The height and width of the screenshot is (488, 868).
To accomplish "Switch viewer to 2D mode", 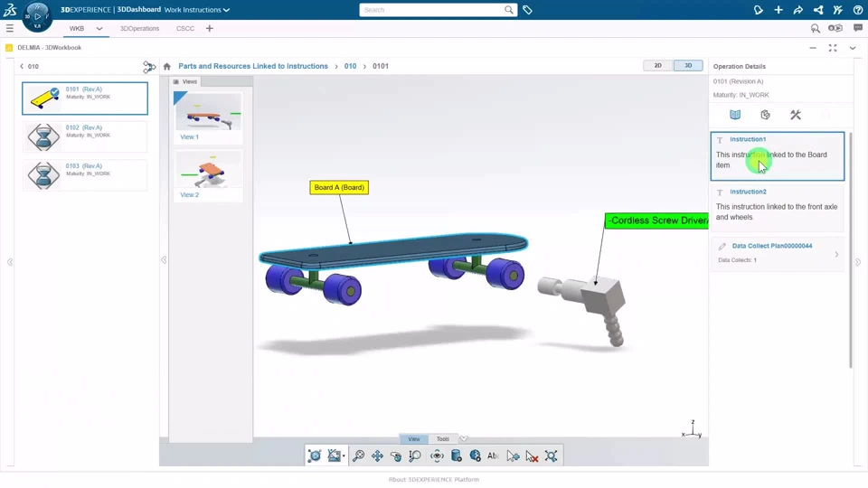I will [x=658, y=65].
